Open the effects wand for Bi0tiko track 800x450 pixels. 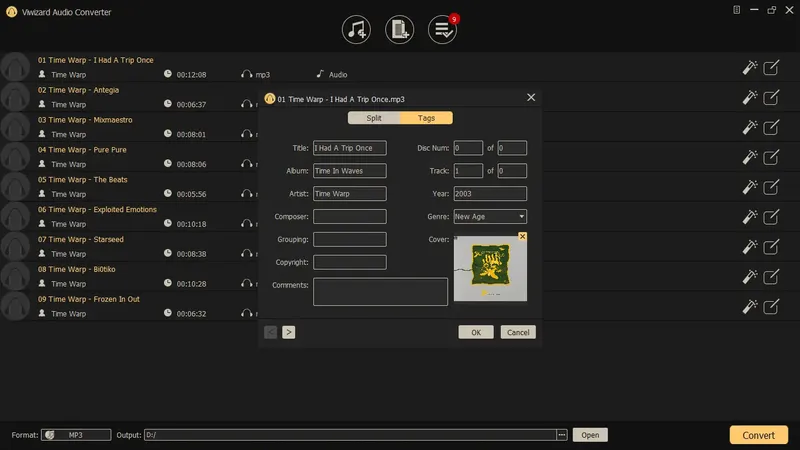point(749,277)
